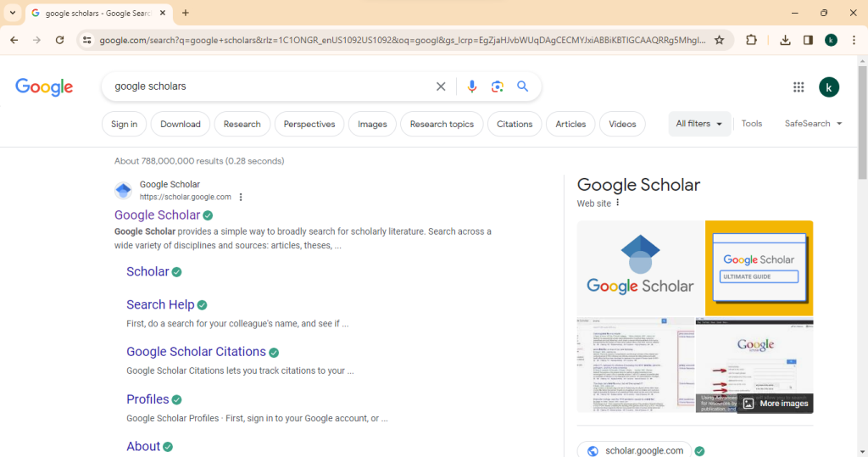
Task: Open the Scholar sitelink
Action: pyautogui.click(x=147, y=271)
